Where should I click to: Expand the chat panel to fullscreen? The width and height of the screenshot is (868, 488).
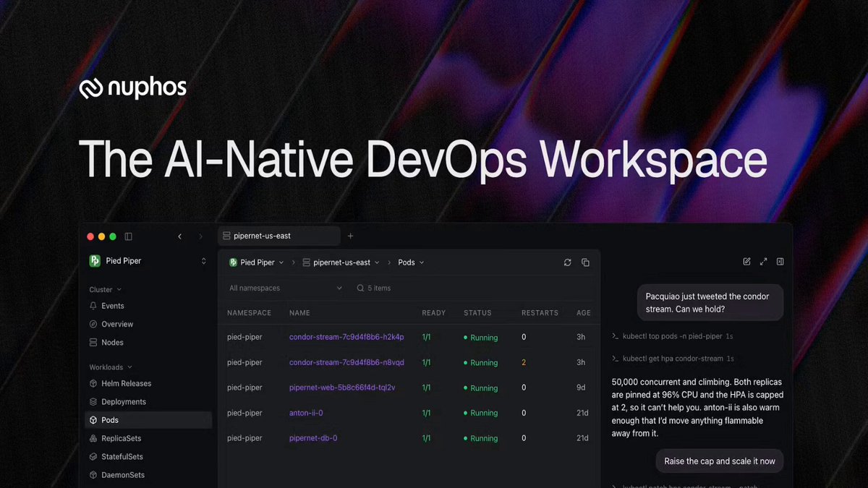(763, 262)
